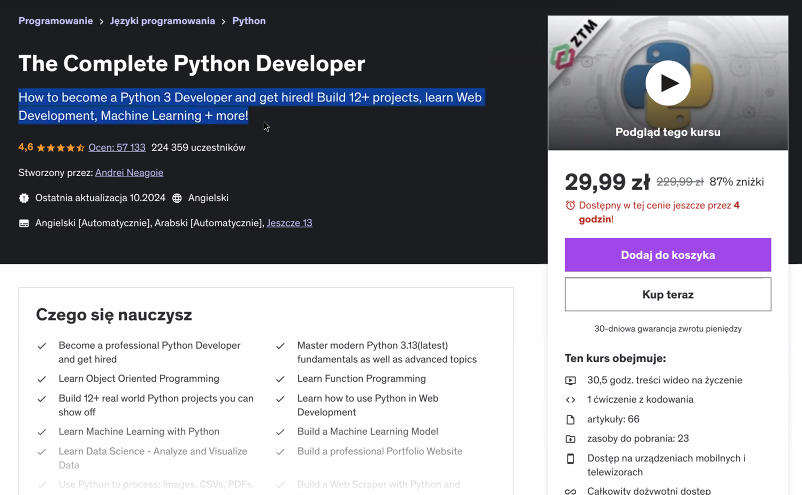Open the Python breadcrumb link
802x495 pixels.
249,21
